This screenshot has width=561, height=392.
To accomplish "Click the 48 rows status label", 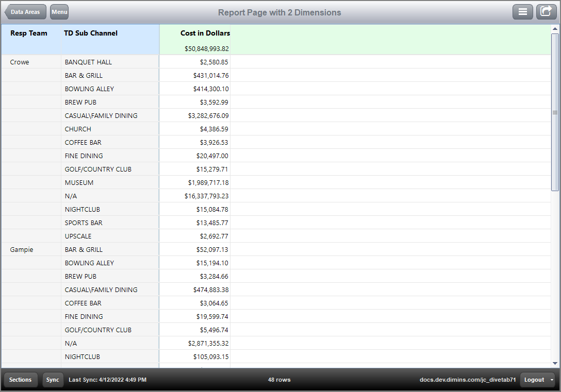I will coord(279,380).
